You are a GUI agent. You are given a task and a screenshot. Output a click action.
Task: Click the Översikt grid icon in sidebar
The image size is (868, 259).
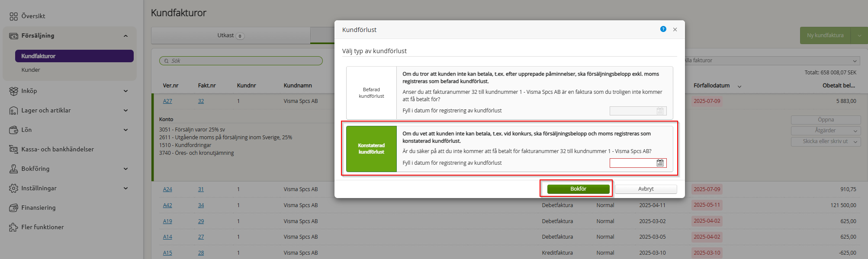13,16
